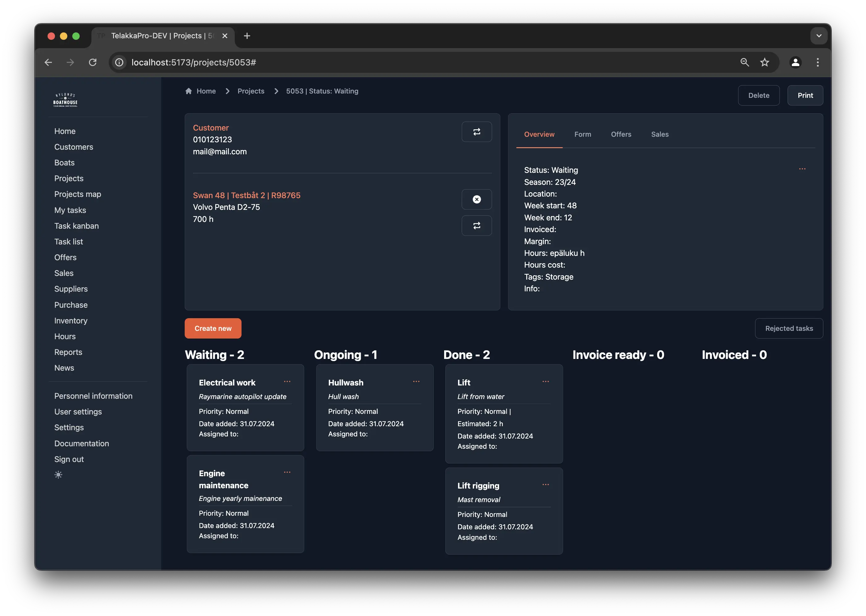Go to Home in the breadcrumb

click(206, 91)
